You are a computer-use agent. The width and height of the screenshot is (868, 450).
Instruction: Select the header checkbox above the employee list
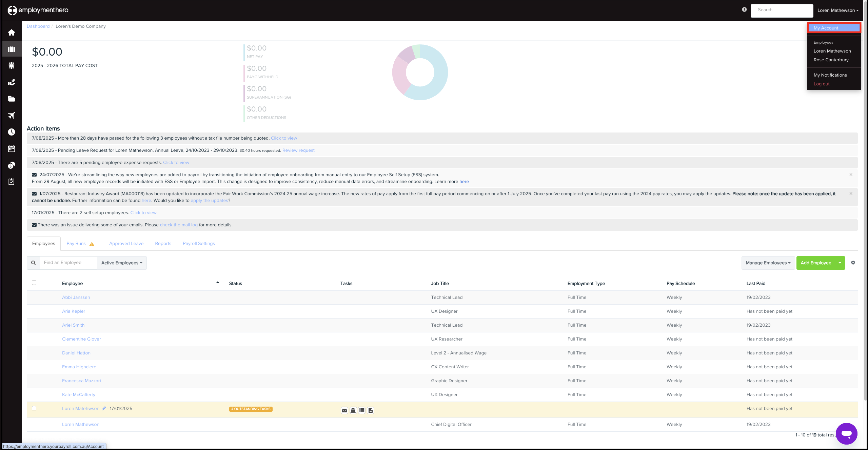[x=34, y=282]
